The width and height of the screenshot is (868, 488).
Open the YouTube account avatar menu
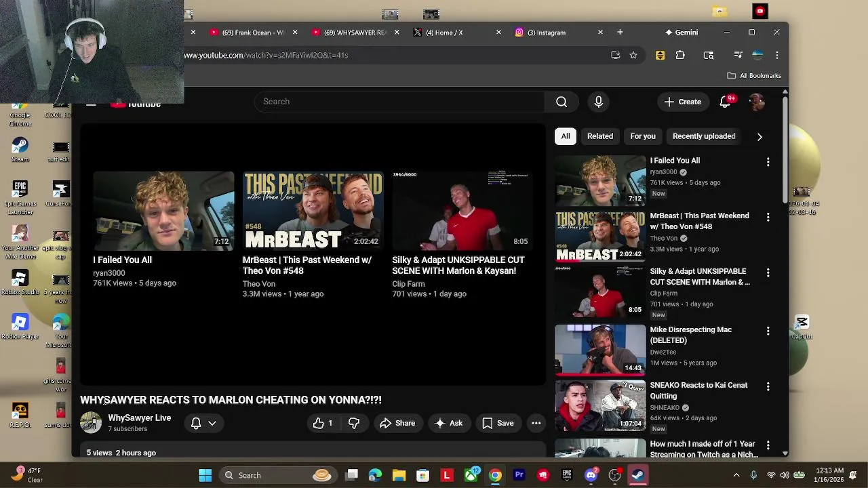click(x=757, y=102)
